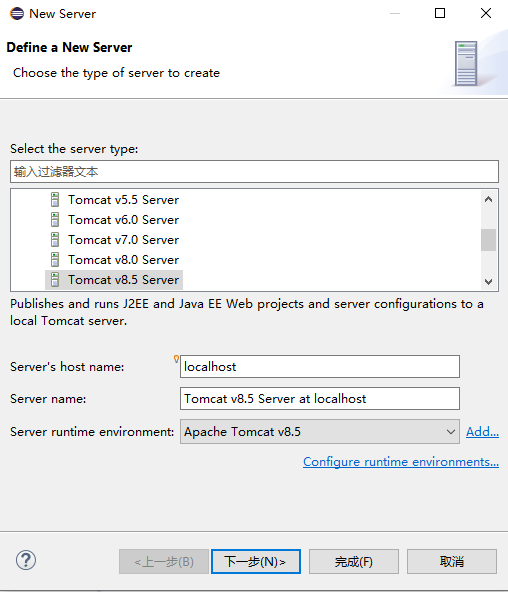
Task: Click the 下一步(N) next button
Action: [x=256, y=561]
